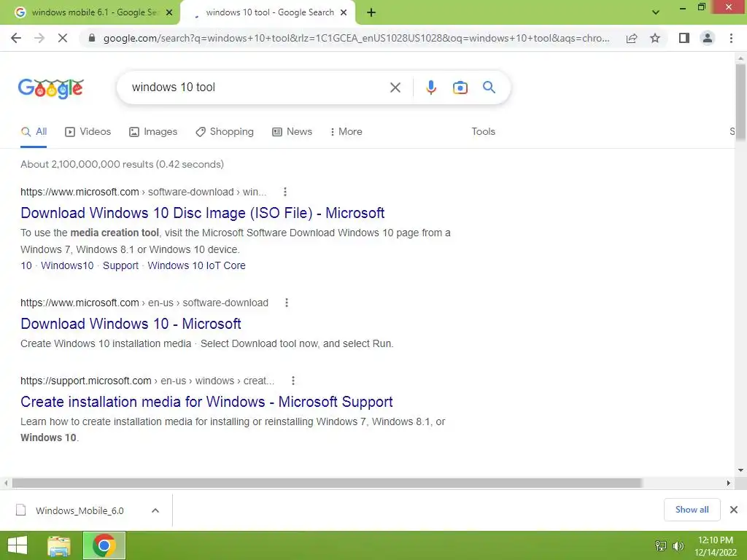Open search Tools
747x560 pixels.
[x=483, y=132]
